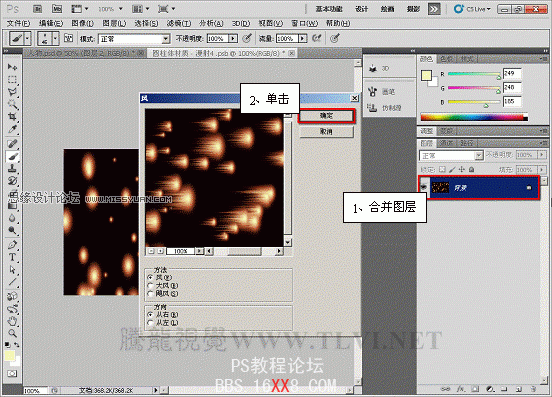Select the Line shape tool

12,282
